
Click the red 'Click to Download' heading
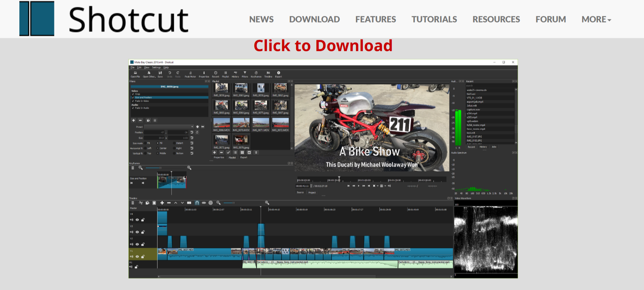point(323,46)
